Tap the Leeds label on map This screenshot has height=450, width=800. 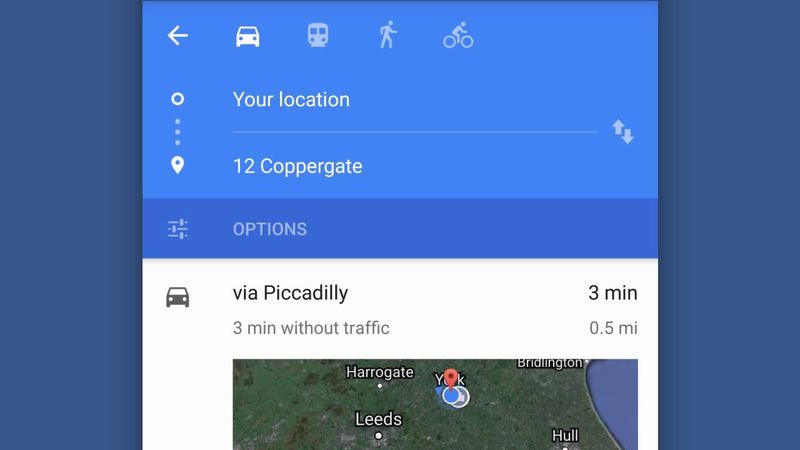point(378,419)
